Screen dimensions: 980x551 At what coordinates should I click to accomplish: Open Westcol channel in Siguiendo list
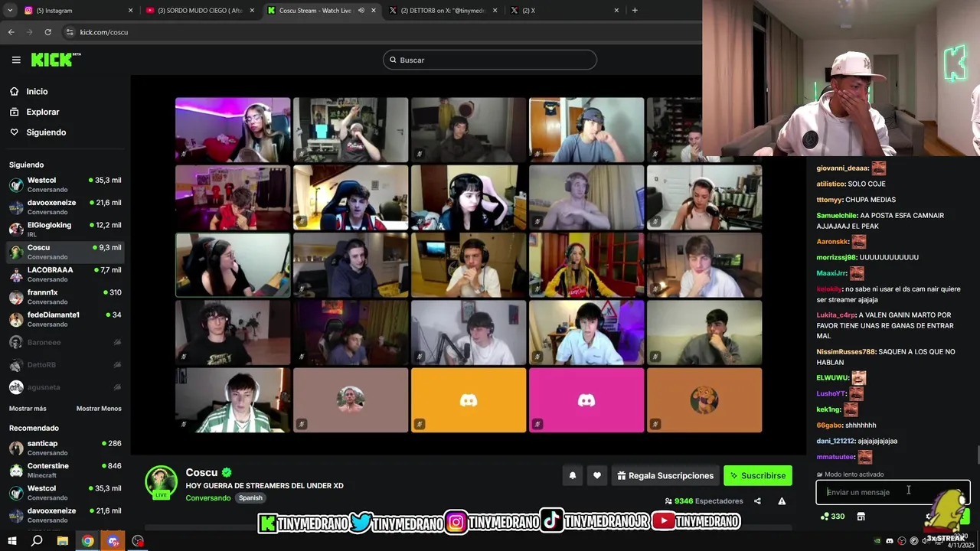[65, 184]
